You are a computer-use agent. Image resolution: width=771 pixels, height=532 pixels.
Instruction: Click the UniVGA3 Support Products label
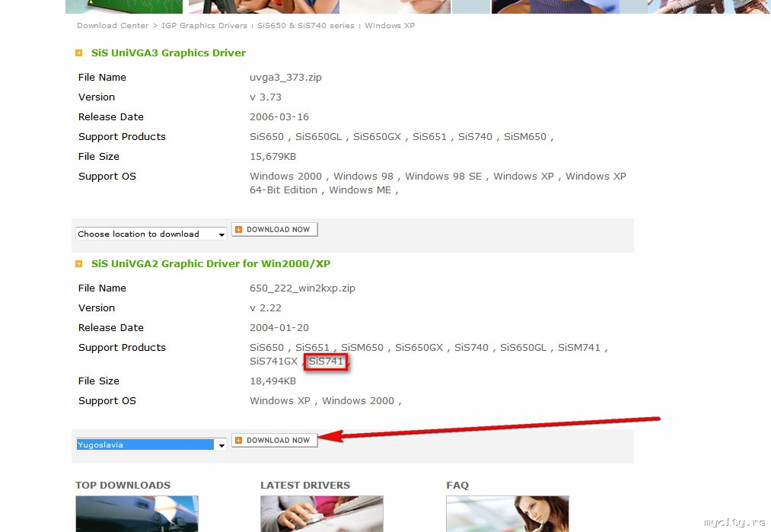[x=122, y=137]
